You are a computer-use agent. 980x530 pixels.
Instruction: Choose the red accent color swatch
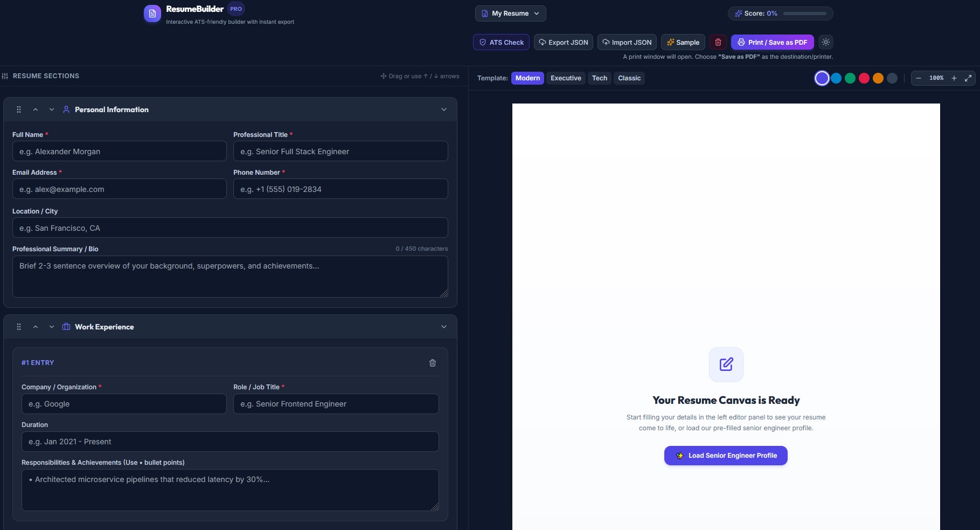pyautogui.click(x=864, y=78)
